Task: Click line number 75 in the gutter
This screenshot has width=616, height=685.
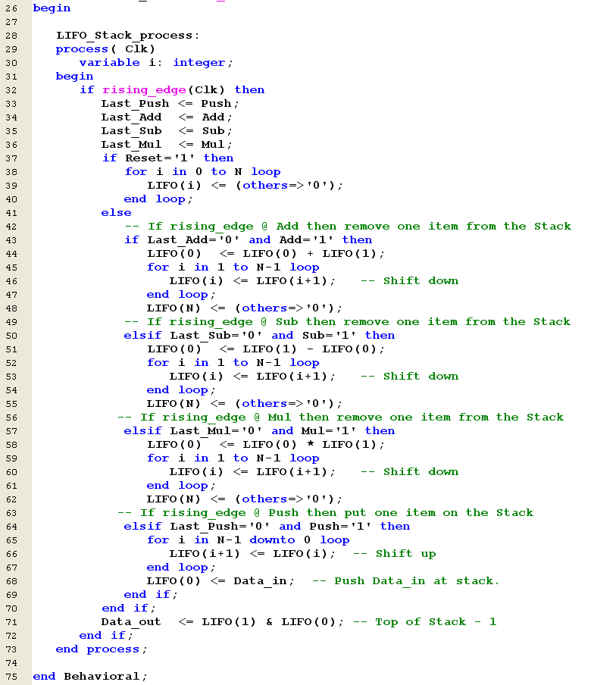Action: pyautogui.click(x=11, y=677)
